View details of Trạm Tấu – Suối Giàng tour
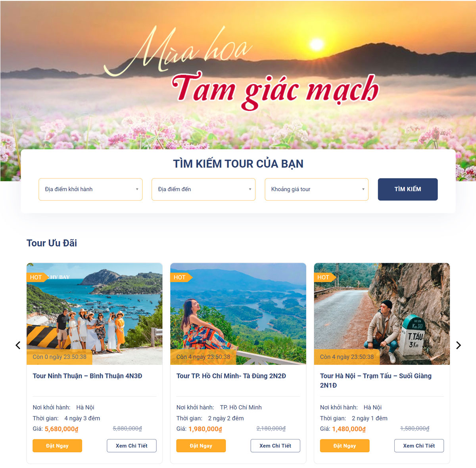This screenshot has height=468, width=476. [x=419, y=446]
